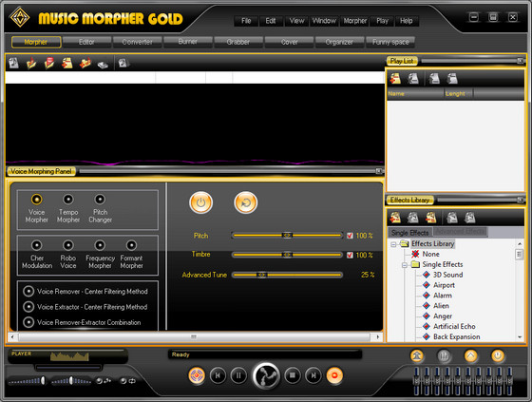
Task: Click the Timbre slider handle
Action: click(287, 255)
